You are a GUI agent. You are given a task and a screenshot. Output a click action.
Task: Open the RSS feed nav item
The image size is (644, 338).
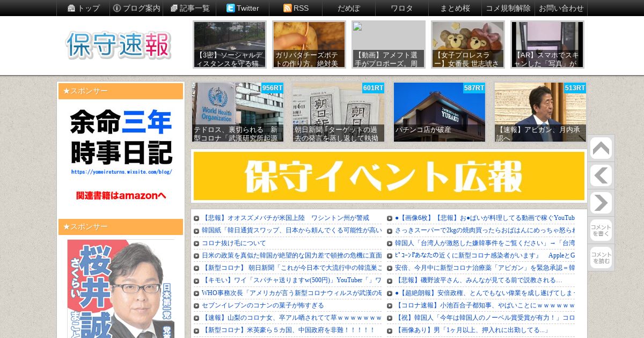coord(296,8)
